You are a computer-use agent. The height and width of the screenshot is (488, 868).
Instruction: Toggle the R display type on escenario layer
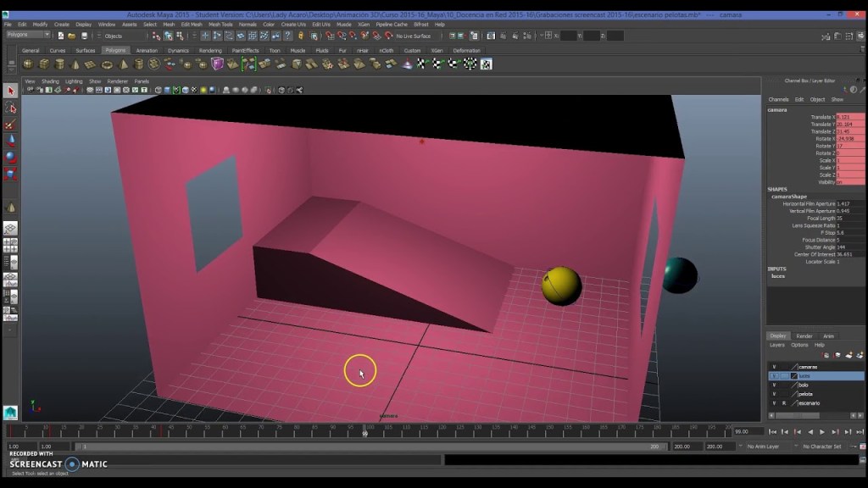[784, 403]
